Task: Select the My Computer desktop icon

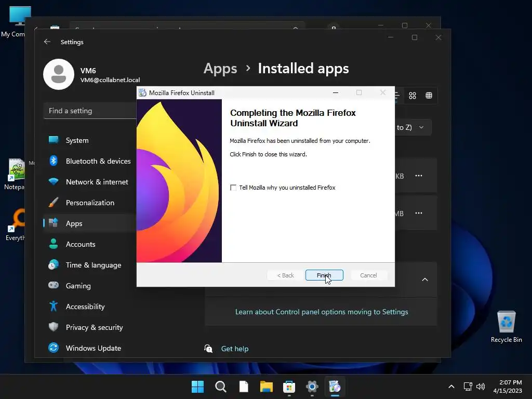Action: [15, 22]
